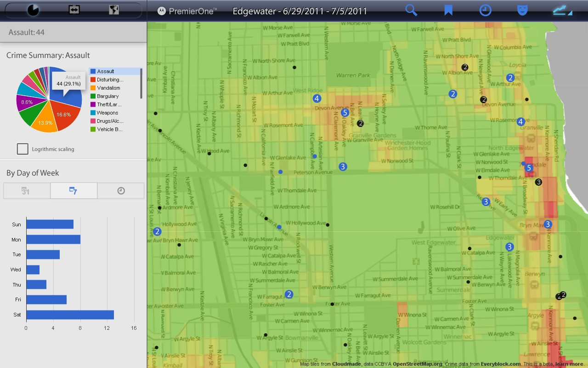588x368 pixels.
Task: Switch to the map view icon
Action: [114, 10]
